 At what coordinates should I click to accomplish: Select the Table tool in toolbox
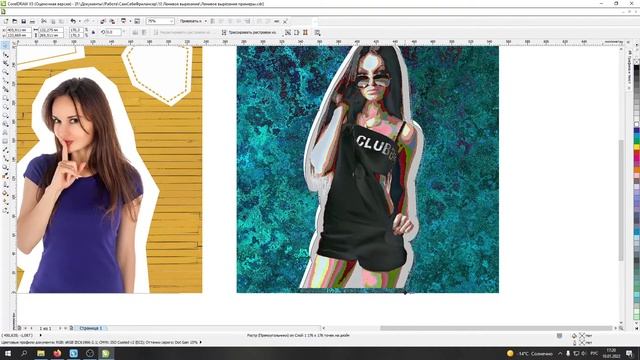point(5,141)
